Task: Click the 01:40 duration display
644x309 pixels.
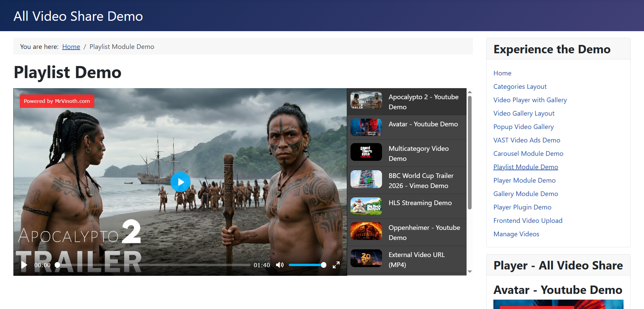Action: pyautogui.click(x=262, y=265)
